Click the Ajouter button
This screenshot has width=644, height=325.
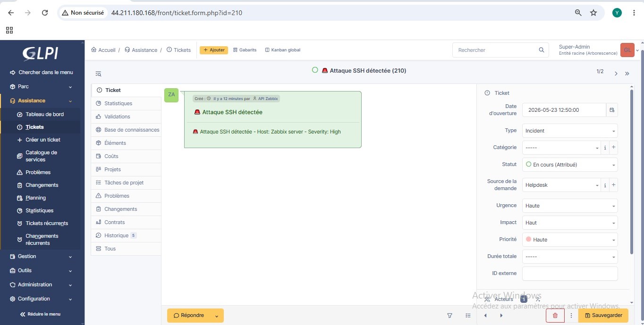click(x=214, y=50)
